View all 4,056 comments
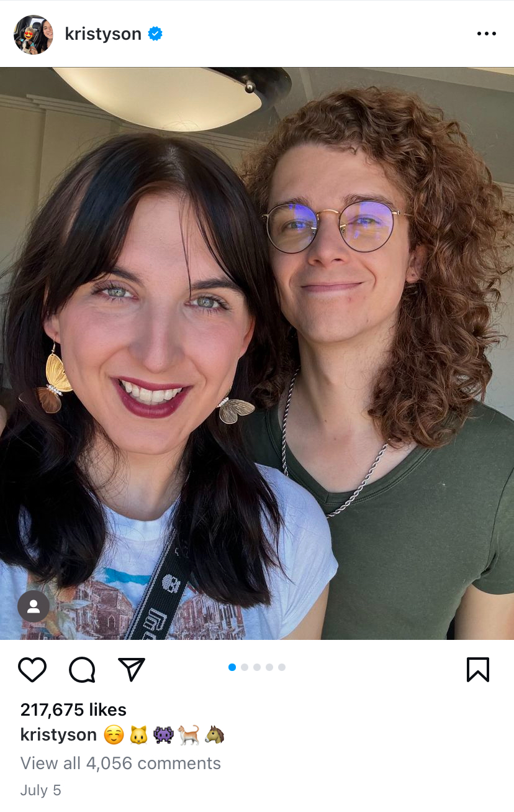 point(120,763)
